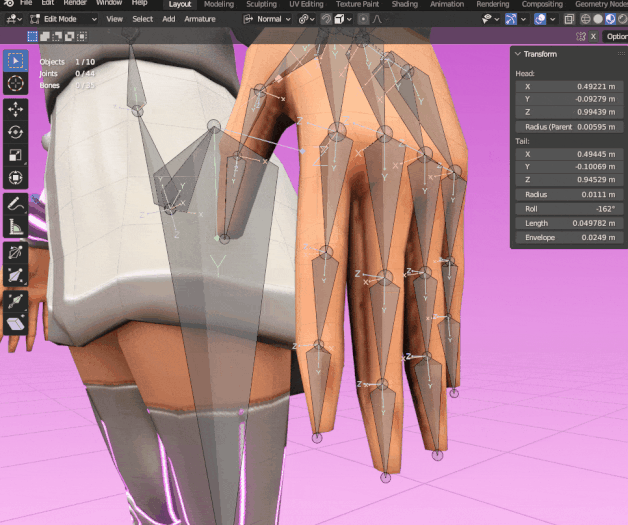Choose the Scale tool
Viewport: 628px width, 525px height.
16,155
